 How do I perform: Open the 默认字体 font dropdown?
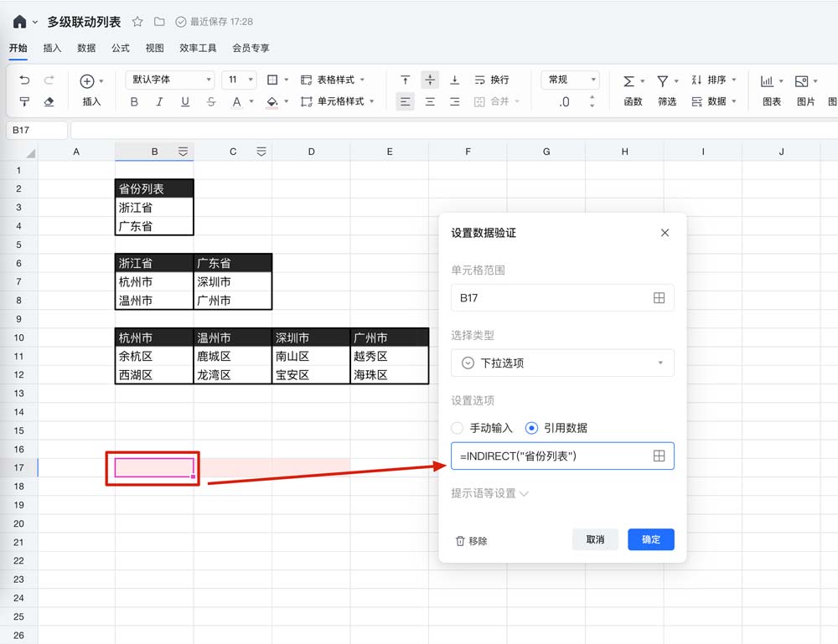(170, 80)
